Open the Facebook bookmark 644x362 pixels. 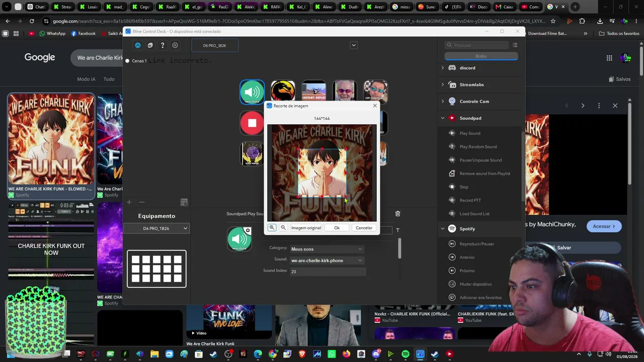coord(84,34)
